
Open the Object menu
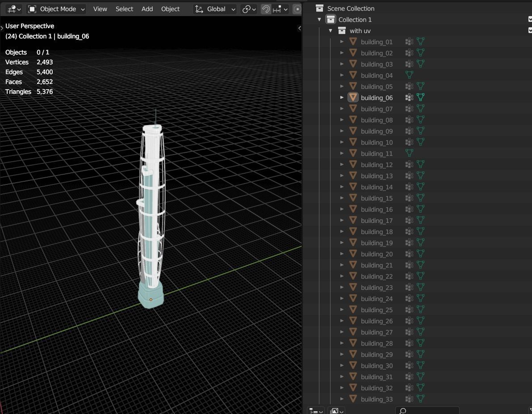tap(170, 9)
